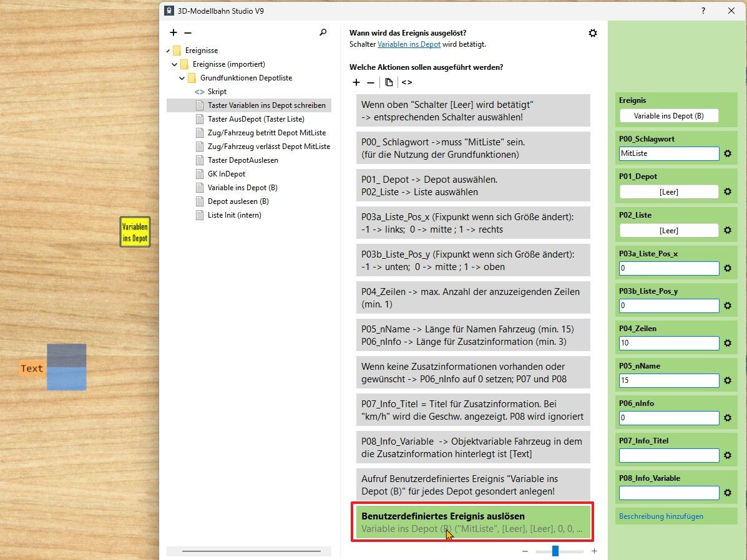Open the trigger settings gear beside 'Wann wird das Ereignis ausgelöst?'
This screenshot has width=747, height=560.
(x=593, y=33)
